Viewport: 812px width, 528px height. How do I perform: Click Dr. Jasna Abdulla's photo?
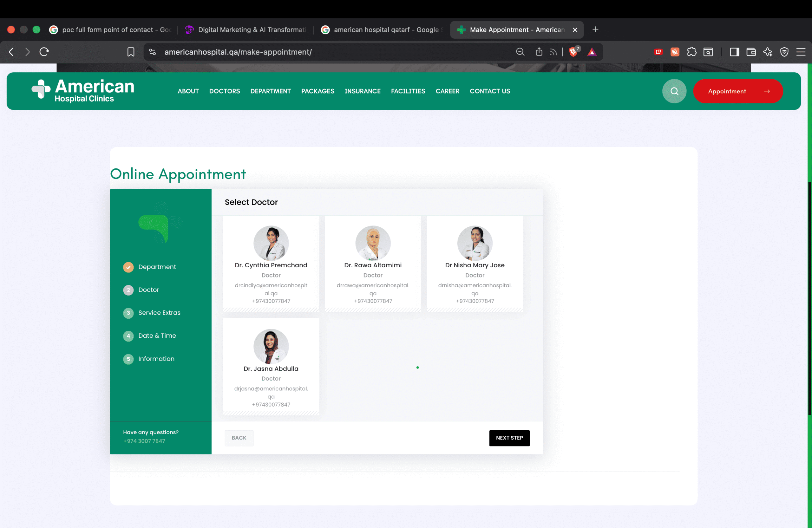[x=271, y=347]
